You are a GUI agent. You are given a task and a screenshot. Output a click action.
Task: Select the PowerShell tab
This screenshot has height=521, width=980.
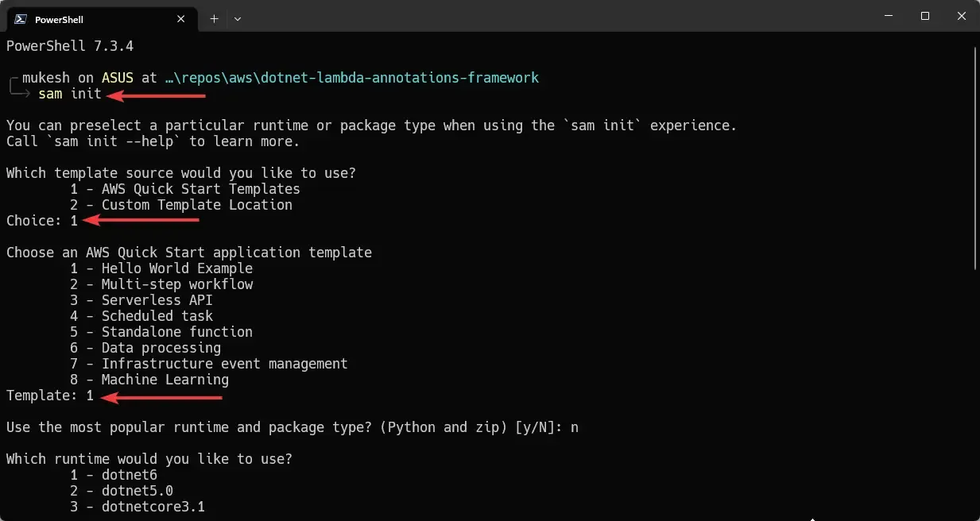click(x=95, y=18)
